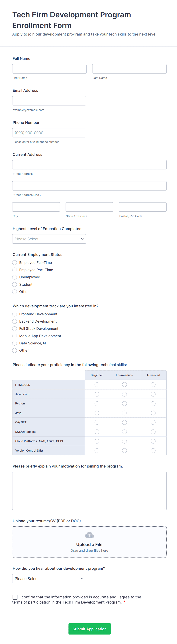Focus the Last Name text box
The width and height of the screenshot is (177, 644).
click(x=129, y=69)
